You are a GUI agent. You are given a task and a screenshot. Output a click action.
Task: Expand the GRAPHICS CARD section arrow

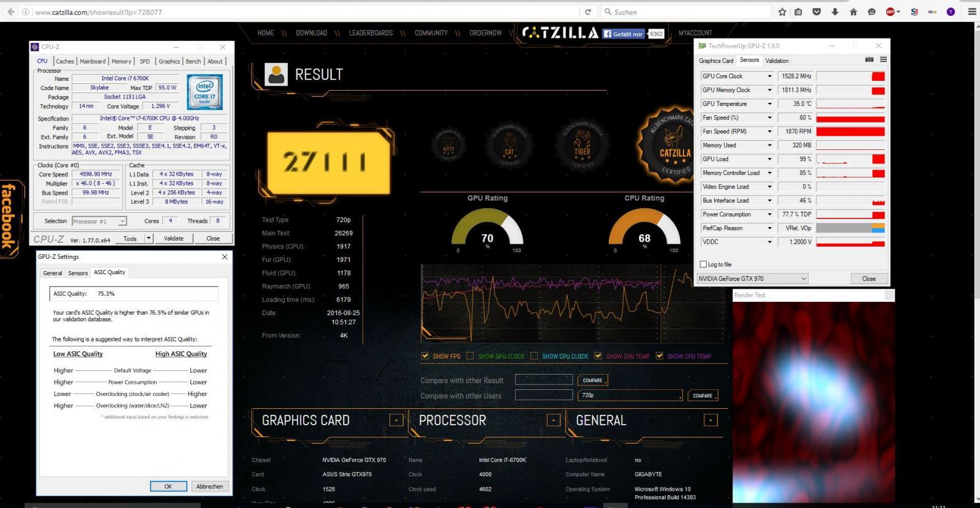pos(396,420)
